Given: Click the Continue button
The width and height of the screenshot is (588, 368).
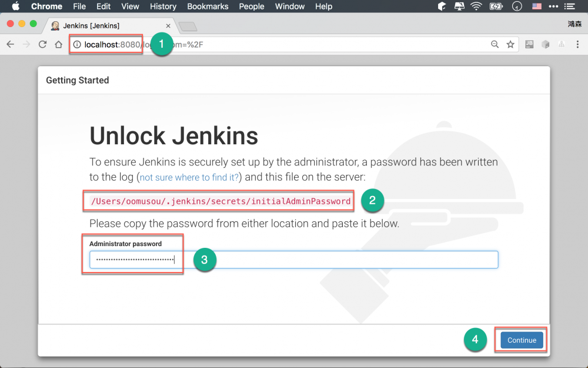Looking at the screenshot, I should (x=522, y=340).
